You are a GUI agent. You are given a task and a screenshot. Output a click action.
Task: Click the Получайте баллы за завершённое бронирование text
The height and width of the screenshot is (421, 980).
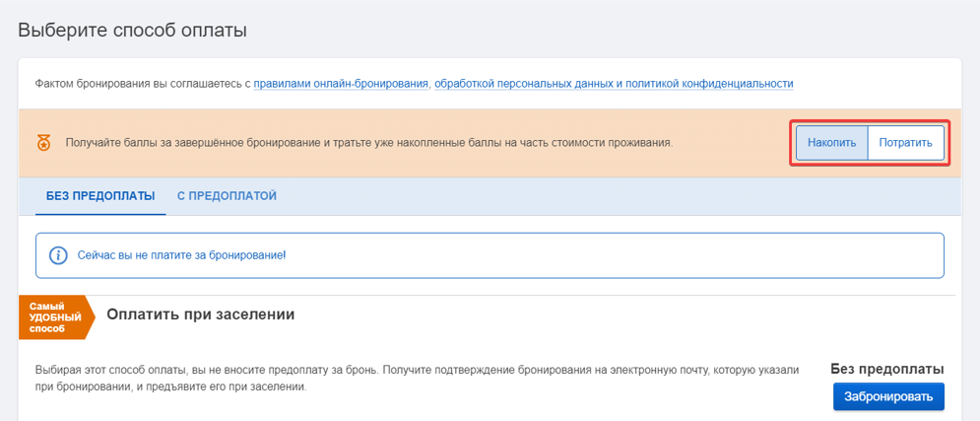point(369,143)
